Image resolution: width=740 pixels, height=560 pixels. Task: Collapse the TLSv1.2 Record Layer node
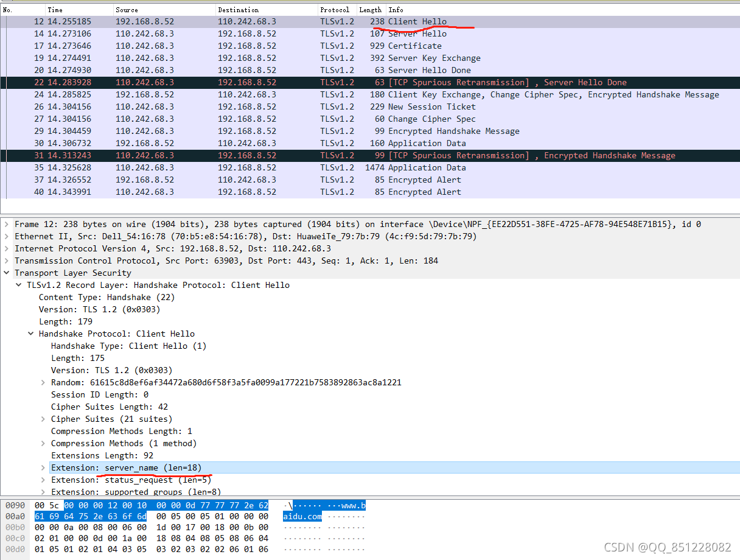[x=19, y=285]
